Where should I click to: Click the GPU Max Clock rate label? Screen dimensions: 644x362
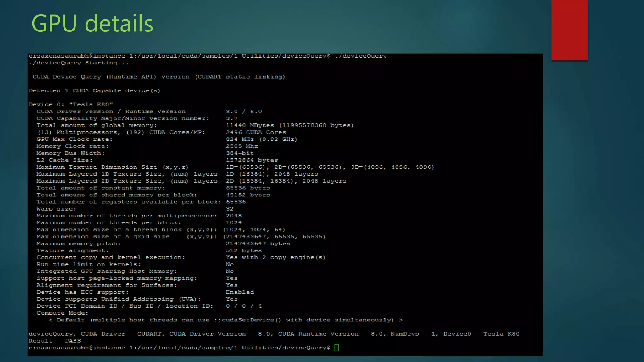[x=74, y=139]
